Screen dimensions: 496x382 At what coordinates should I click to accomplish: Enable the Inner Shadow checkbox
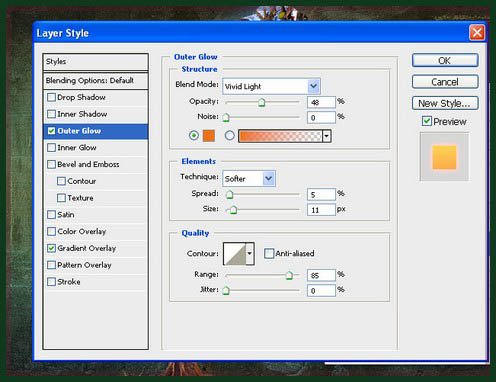51,114
